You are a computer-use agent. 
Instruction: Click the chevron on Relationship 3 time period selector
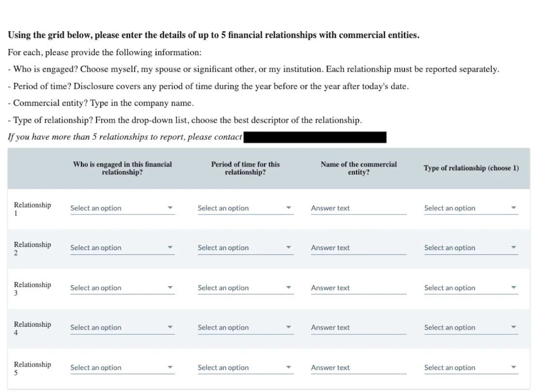click(x=289, y=287)
